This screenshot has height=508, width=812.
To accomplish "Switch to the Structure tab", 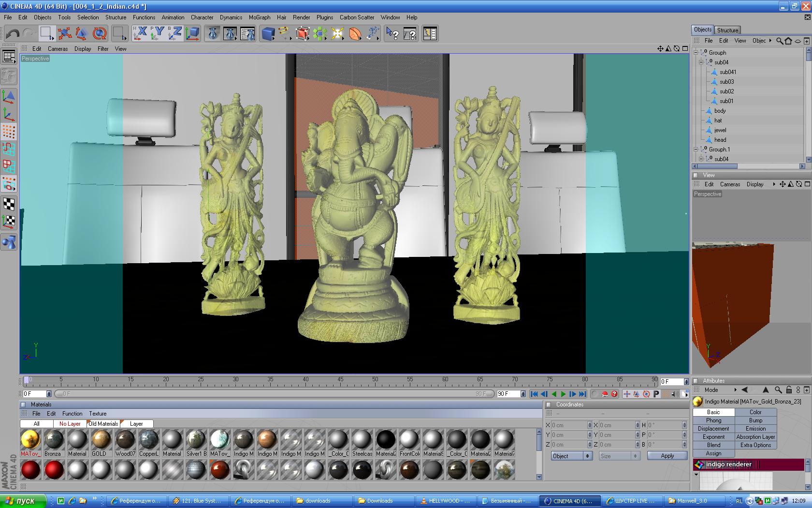I will [727, 30].
